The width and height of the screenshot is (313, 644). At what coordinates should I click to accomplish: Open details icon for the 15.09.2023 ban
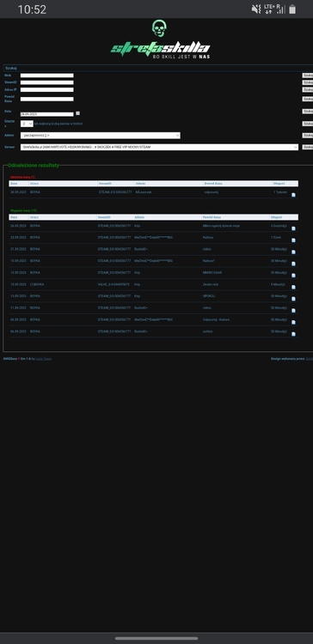click(x=293, y=264)
